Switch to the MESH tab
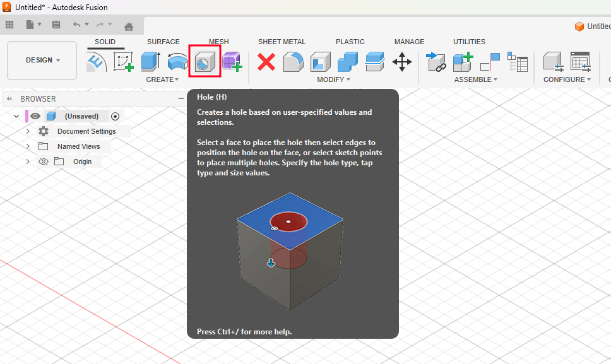Viewport: 611px width, 364px height. pos(218,42)
